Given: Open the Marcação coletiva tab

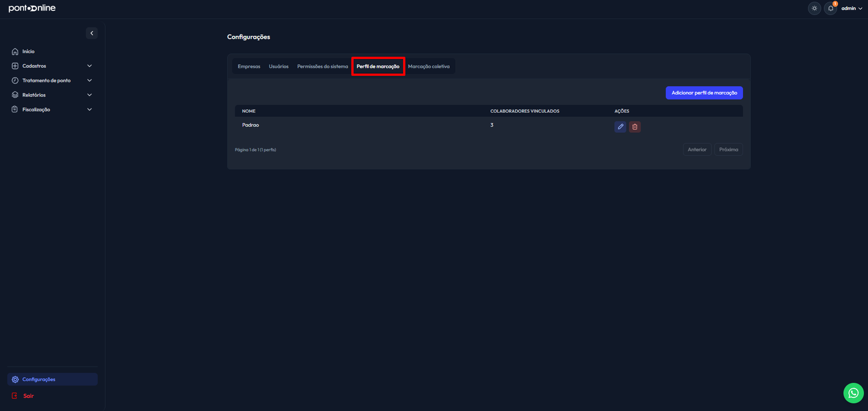Looking at the screenshot, I should click(429, 67).
